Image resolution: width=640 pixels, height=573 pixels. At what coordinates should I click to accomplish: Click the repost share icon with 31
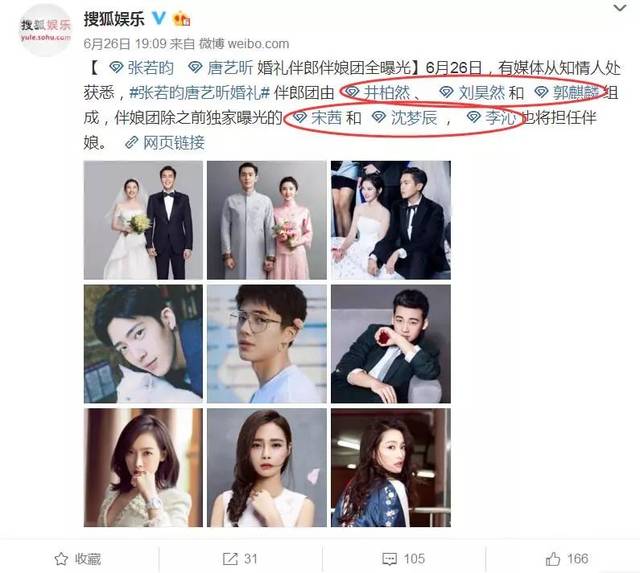[230, 559]
